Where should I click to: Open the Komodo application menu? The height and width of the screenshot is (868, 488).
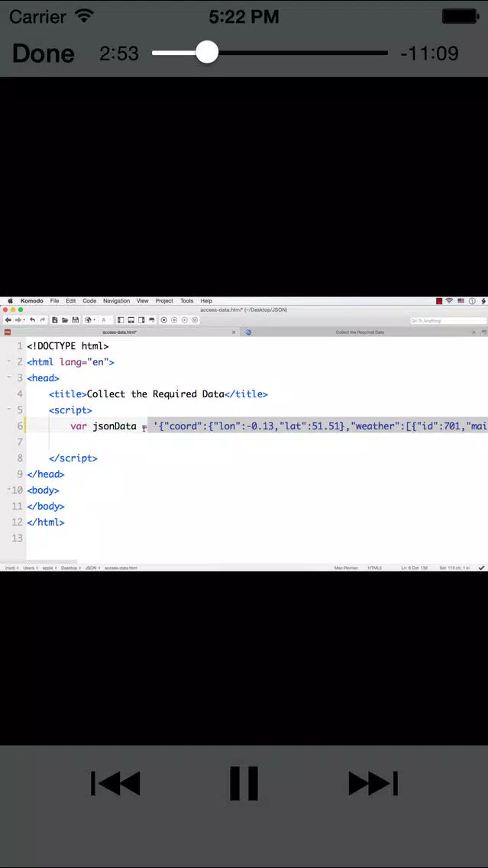click(31, 301)
